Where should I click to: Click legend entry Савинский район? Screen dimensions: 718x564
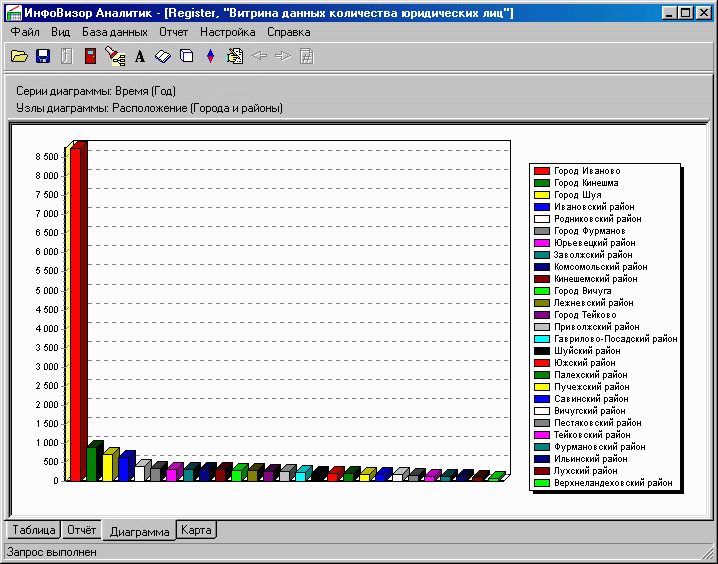(591, 399)
